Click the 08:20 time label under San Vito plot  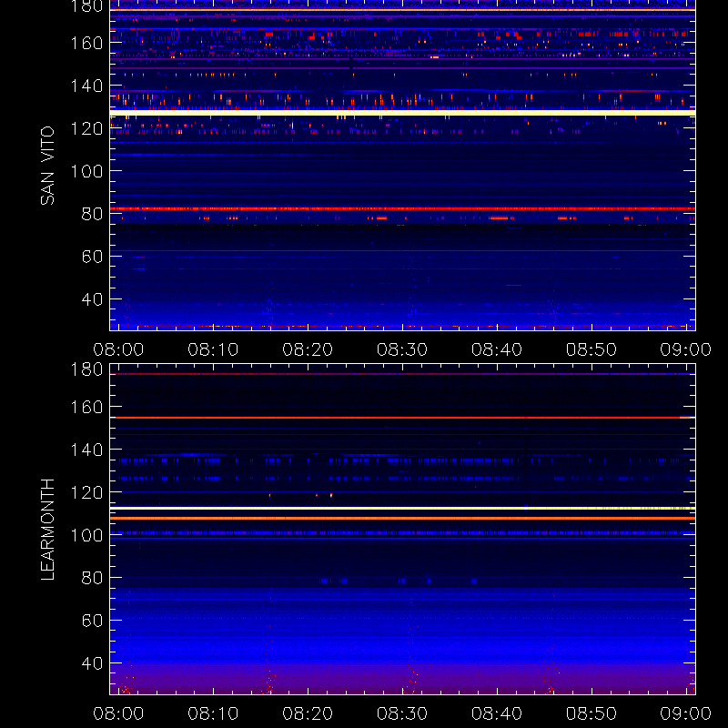pos(308,349)
